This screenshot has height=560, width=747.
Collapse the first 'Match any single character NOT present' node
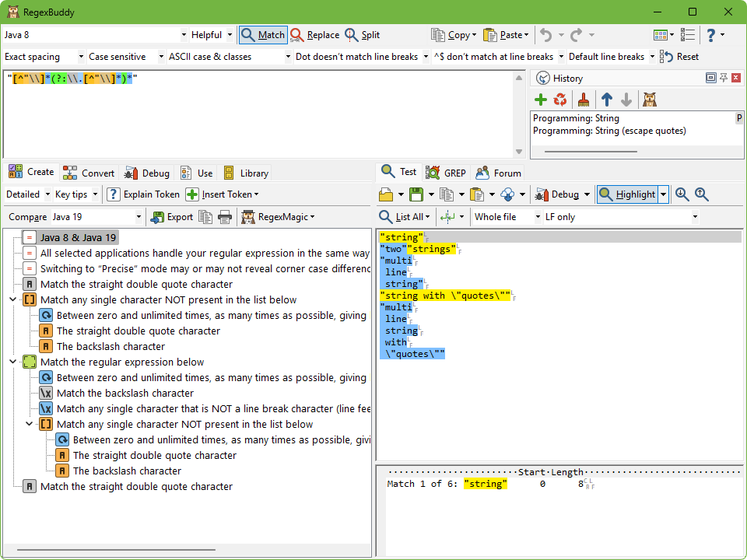[x=13, y=299]
